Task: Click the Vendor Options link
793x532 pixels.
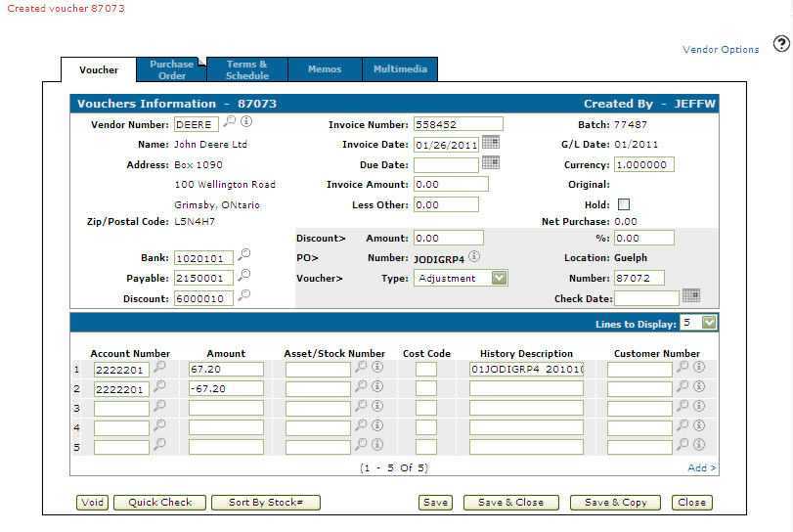Action: [x=721, y=50]
